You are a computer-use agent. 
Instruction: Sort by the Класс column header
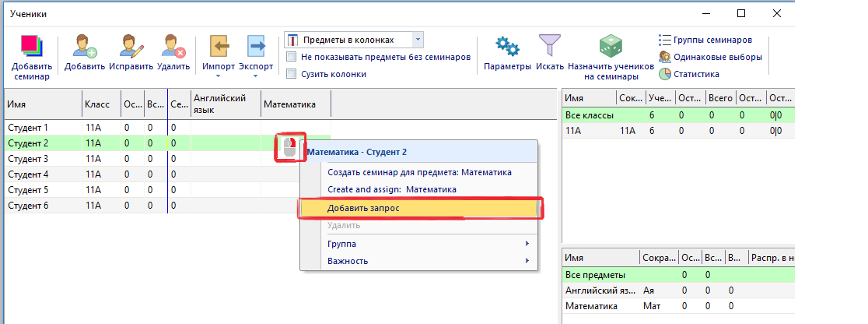click(x=99, y=104)
